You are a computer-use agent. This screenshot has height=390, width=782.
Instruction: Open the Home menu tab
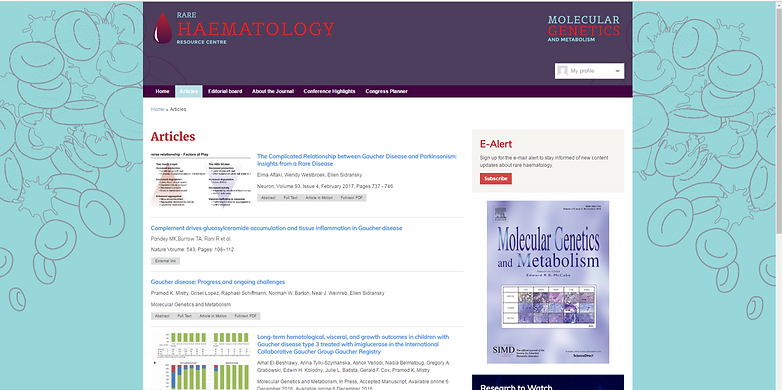pos(162,91)
